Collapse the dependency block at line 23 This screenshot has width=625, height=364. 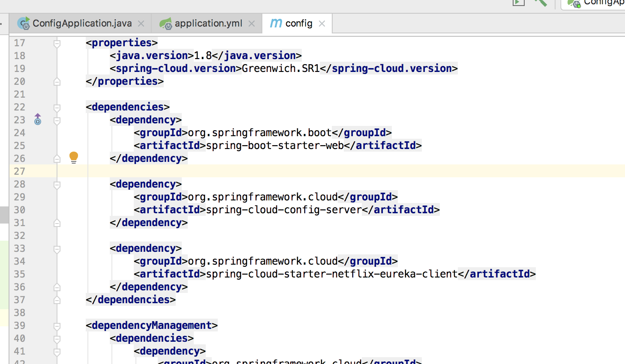click(x=57, y=120)
